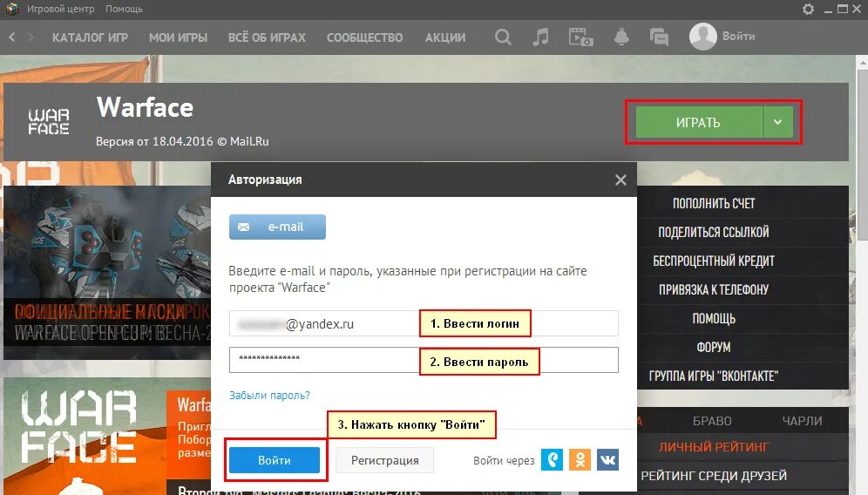The height and width of the screenshot is (495, 868).
Task: Click the Game Center cube logo
Action: (11, 9)
